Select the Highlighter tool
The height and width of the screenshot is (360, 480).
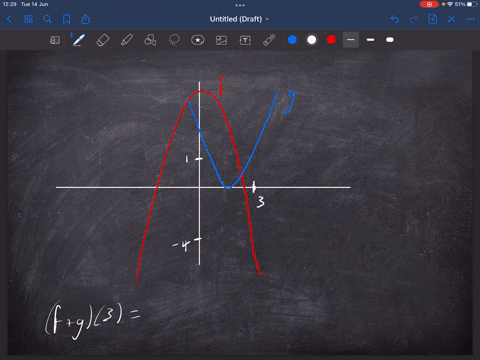127,40
